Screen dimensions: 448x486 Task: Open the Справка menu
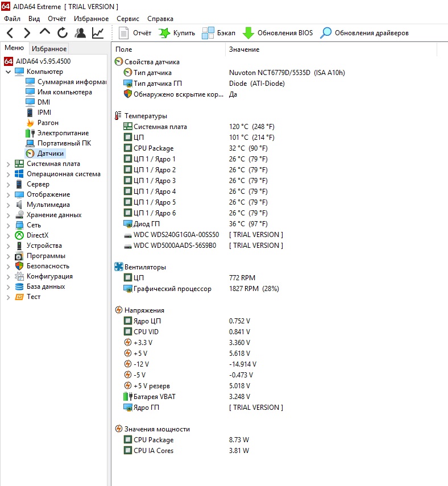point(160,19)
